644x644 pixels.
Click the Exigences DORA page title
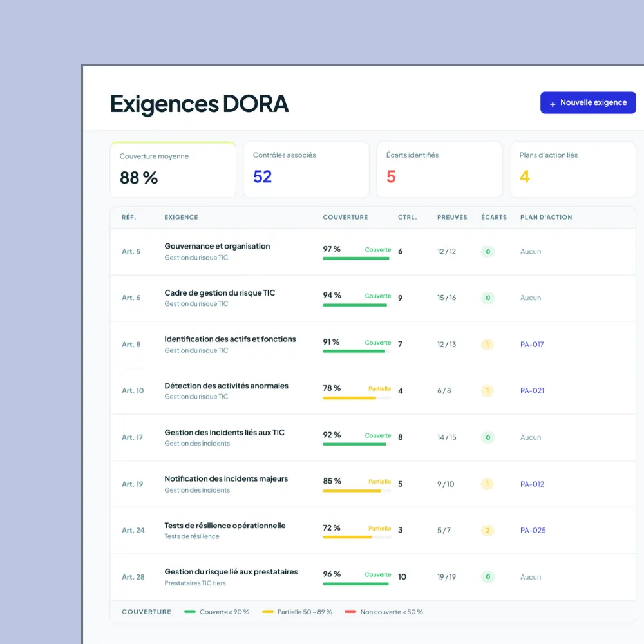199,104
